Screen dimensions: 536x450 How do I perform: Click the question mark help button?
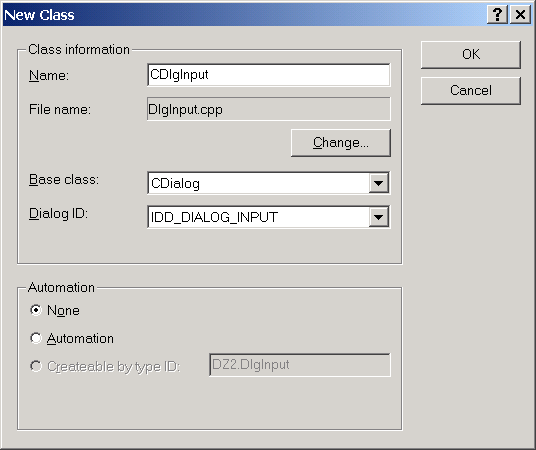(x=497, y=15)
